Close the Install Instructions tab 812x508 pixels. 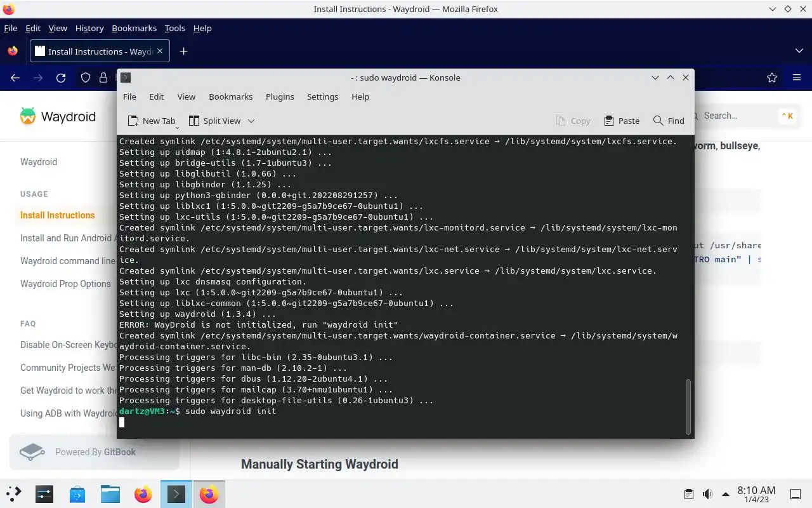160,51
